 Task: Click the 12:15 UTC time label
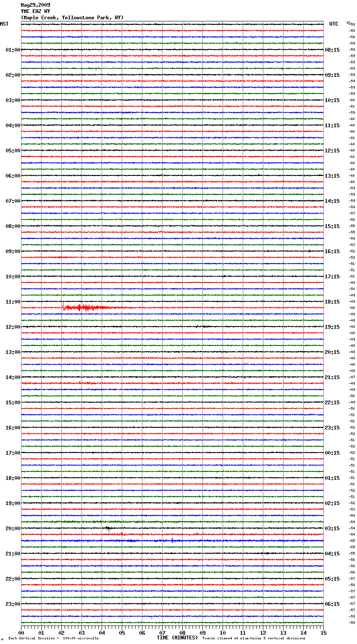[x=332, y=151]
